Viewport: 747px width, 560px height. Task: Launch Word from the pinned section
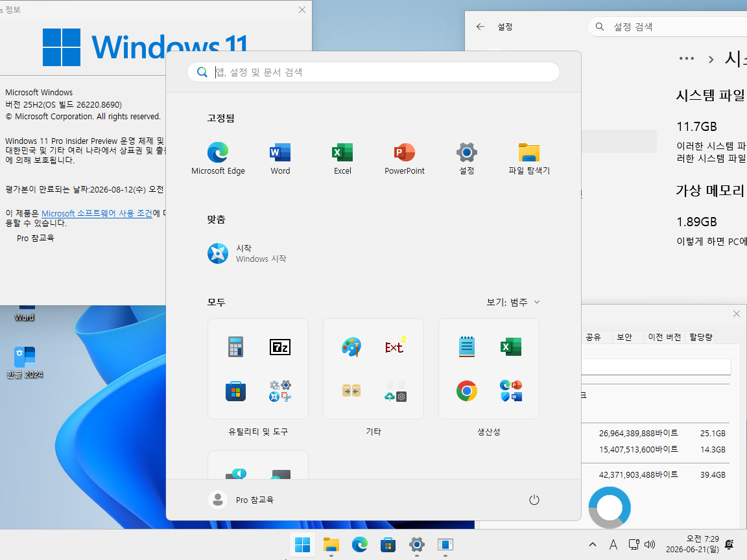[x=280, y=159]
